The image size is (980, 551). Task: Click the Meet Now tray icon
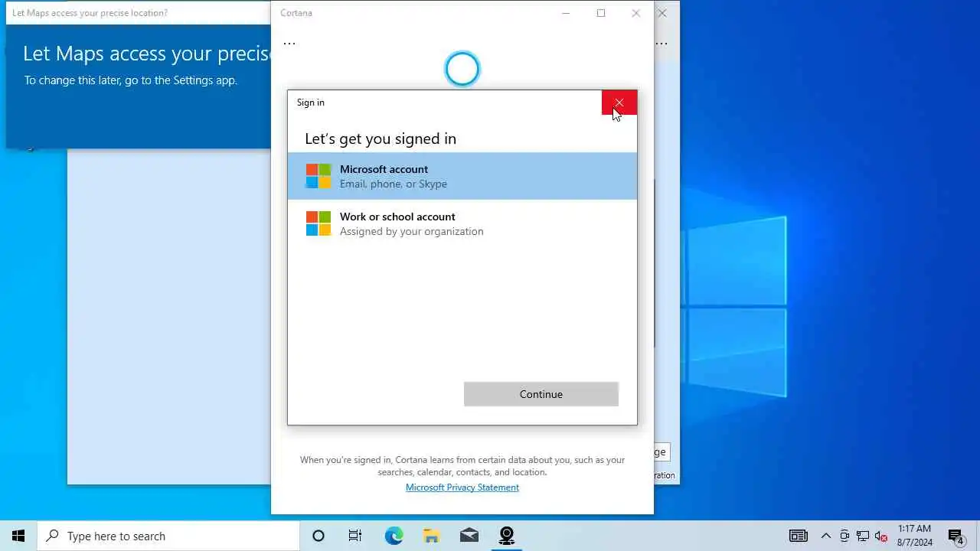[x=844, y=536]
